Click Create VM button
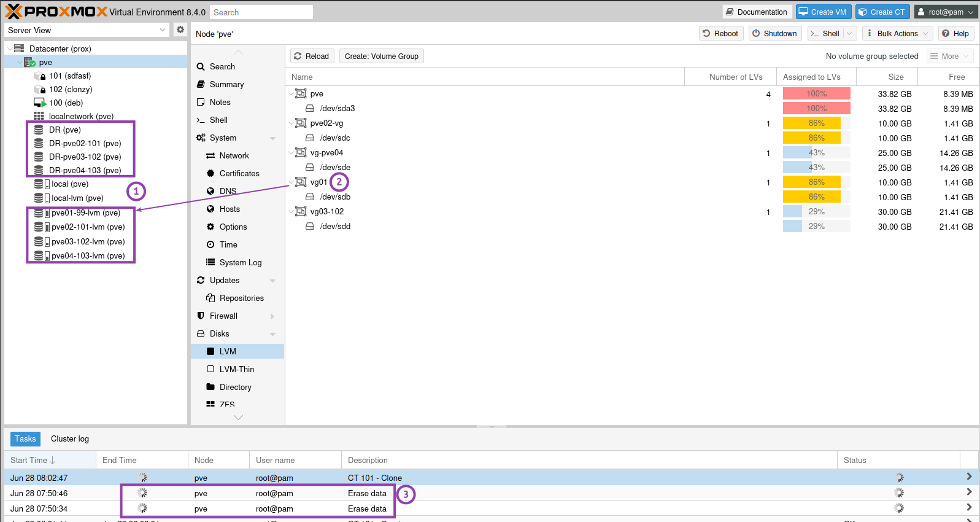 [x=823, y=12]
